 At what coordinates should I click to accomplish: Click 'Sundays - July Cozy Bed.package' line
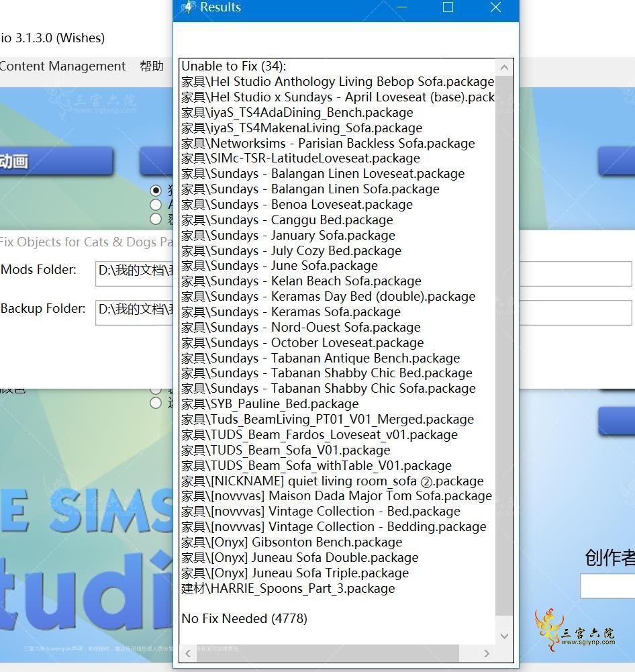coord(291,250)
